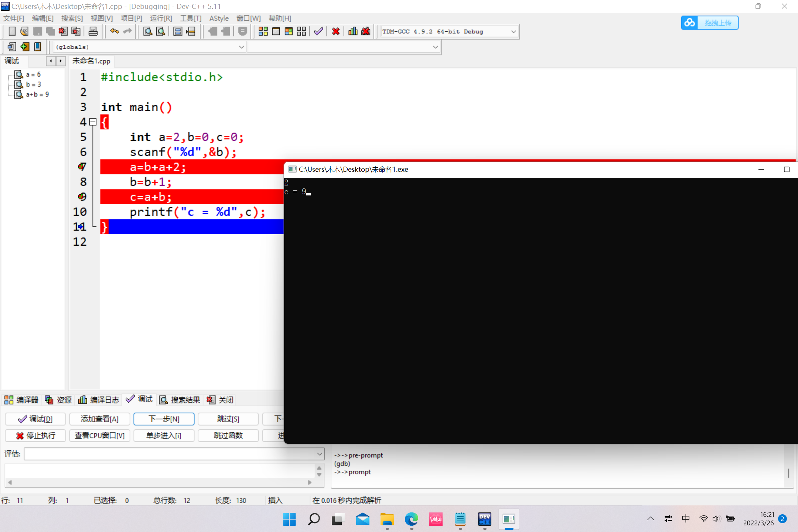Compile the code with the purple check icon
This screenshot has height=532, width=798.
318,31
